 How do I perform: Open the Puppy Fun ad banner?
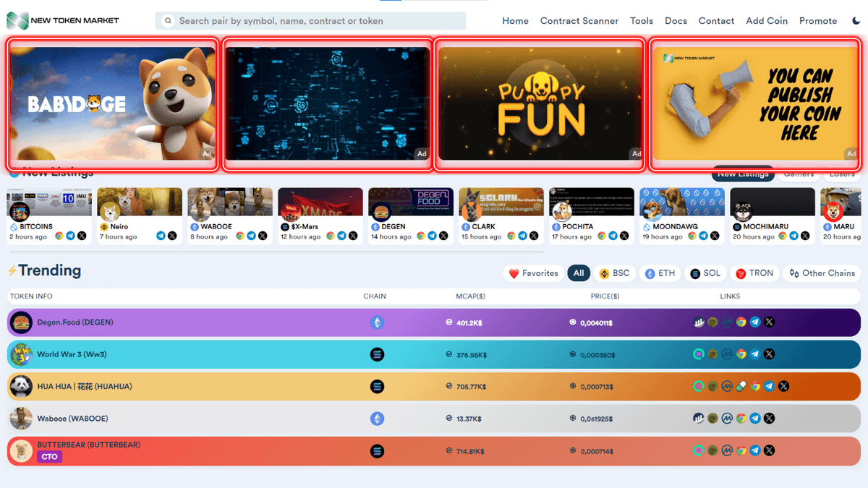(x=540, y=104)
